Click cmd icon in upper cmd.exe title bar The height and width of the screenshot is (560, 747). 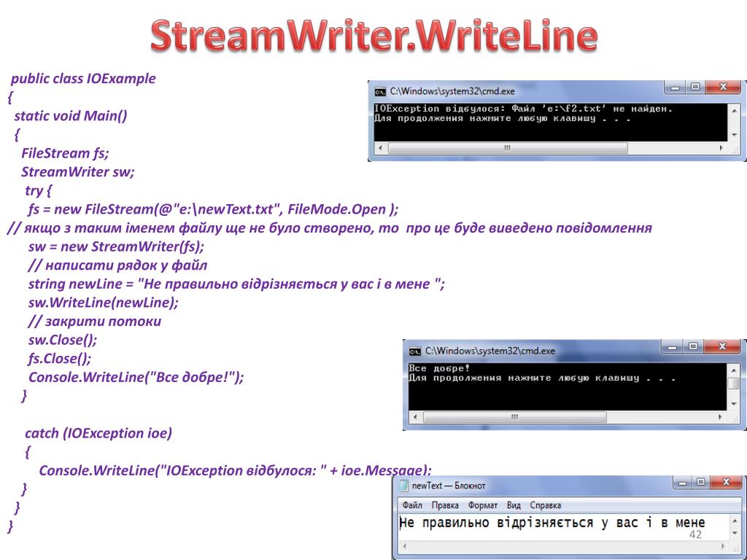coord(379,91)
